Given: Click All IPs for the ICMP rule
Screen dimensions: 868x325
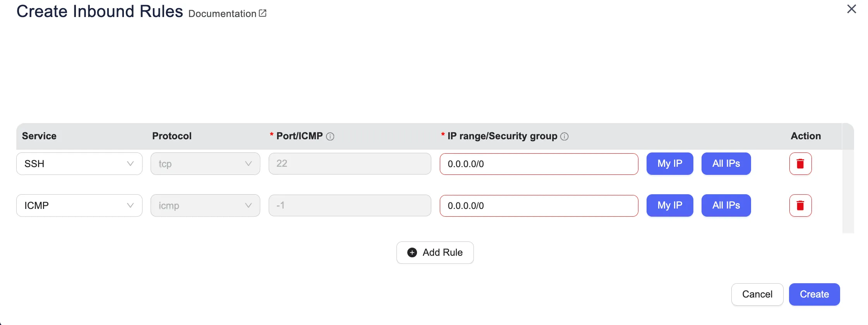Looking at the screenshot, I should point(726,205).
